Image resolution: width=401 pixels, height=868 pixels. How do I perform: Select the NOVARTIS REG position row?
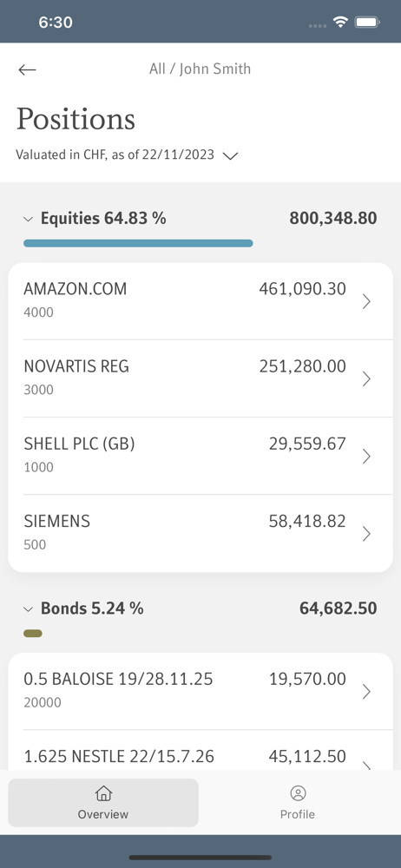(200, 378)
